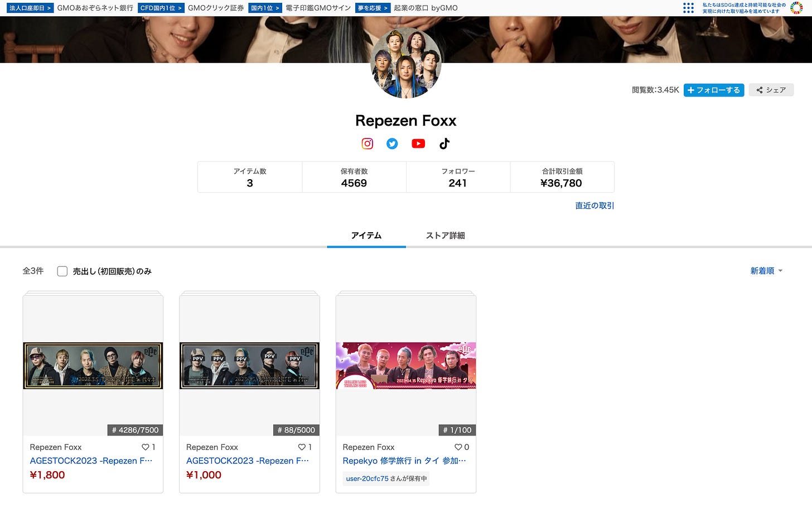
Task: Click the ¥1,800 price
Action: [47, 475]
